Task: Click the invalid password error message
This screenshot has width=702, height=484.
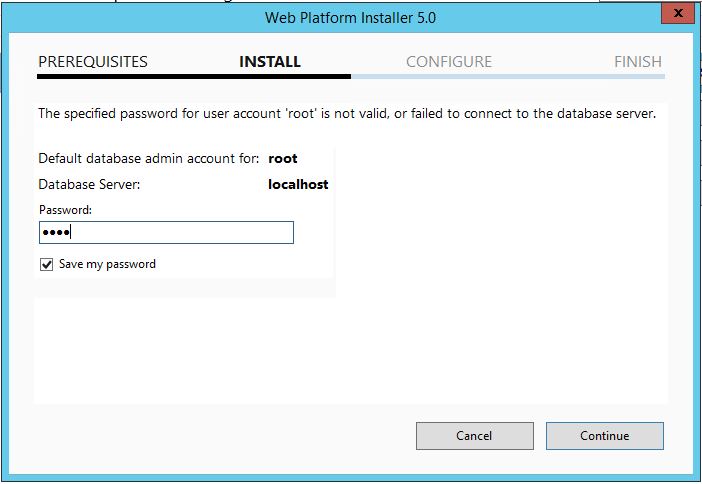Action: (347, 114)
